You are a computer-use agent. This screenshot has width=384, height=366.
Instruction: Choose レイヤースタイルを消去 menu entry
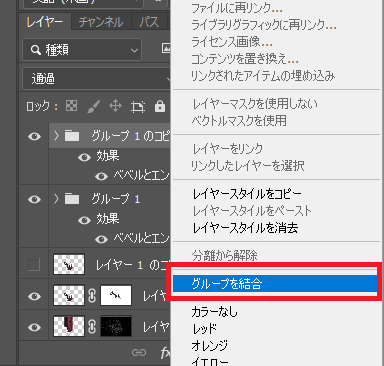pyautogui.click(x=245, y=228)
